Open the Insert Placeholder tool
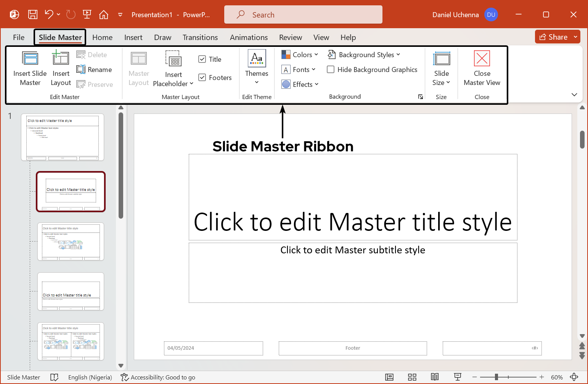Viewport: 588px width, 384px height. [x=174, y=69]
